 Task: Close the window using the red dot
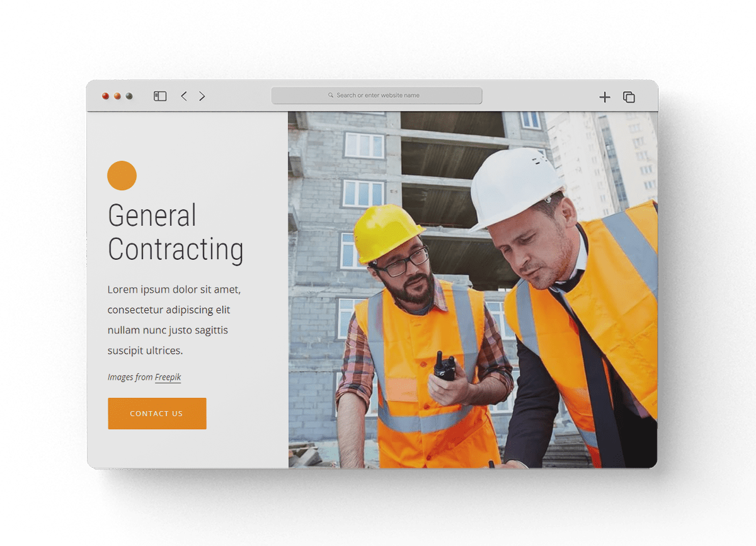tap(106, 96)
